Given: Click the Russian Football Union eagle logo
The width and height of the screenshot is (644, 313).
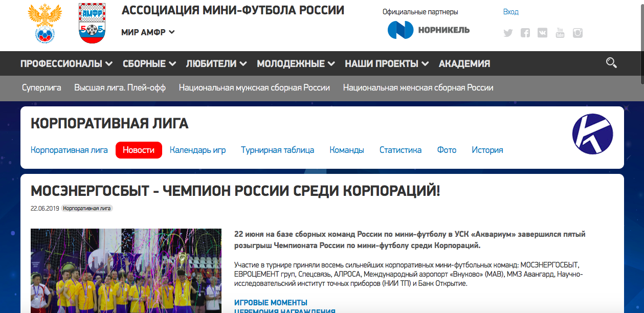Looking at the screenshot, I should click(45, 23).
